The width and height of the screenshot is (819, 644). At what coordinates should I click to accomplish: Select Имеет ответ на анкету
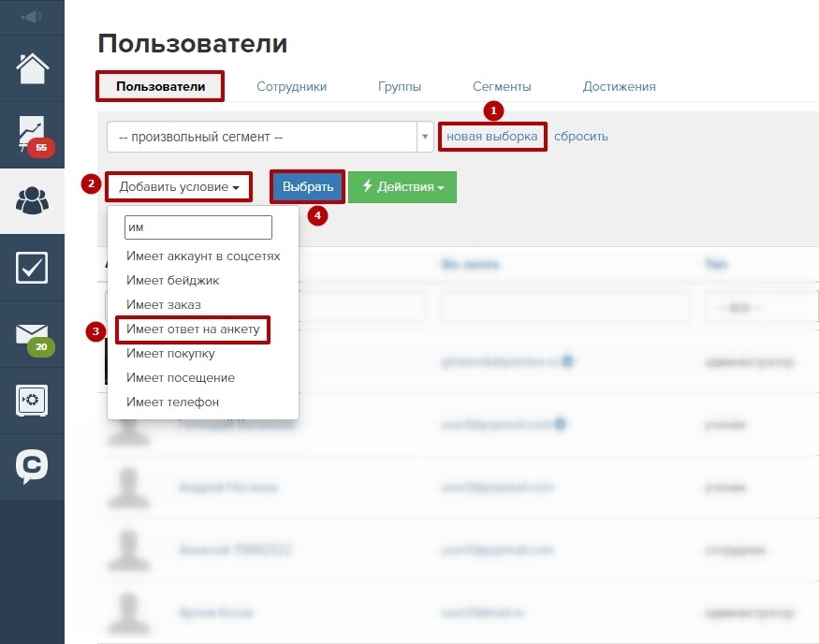tap(193, 329)
